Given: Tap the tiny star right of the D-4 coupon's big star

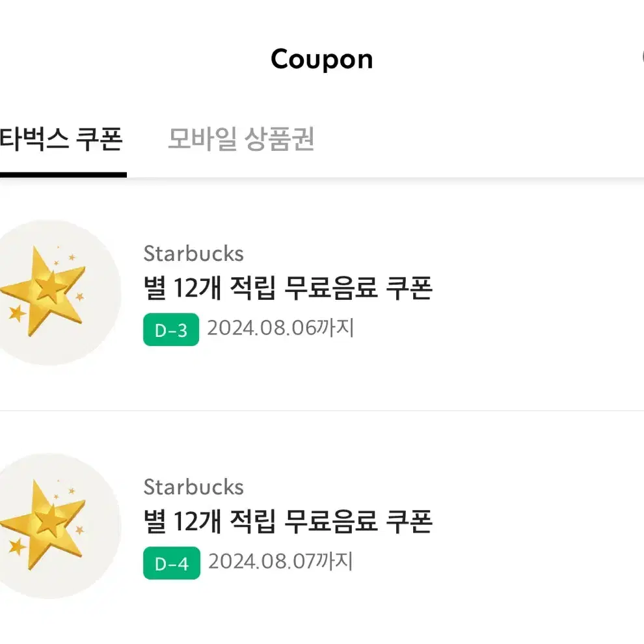Looking at the screenshot, I should click(x=79, y=530).
